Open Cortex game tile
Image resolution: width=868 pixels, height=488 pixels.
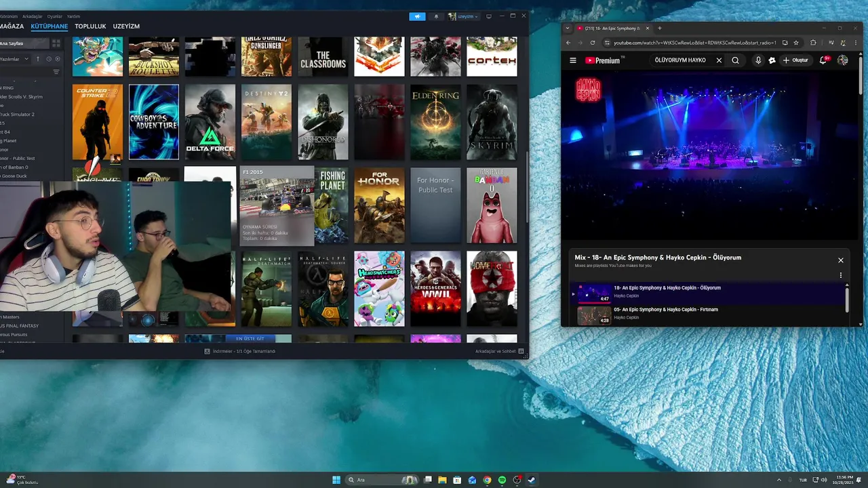click(492, 57)
